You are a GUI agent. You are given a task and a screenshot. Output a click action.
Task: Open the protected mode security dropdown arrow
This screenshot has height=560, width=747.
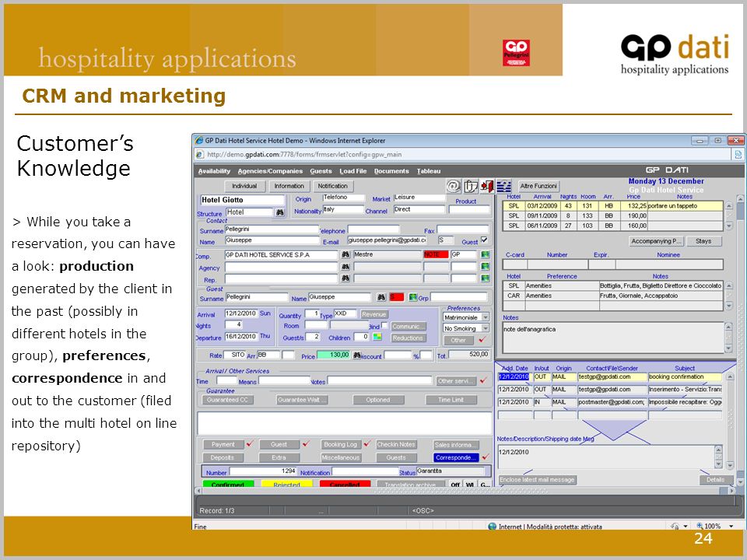[685, 527]
